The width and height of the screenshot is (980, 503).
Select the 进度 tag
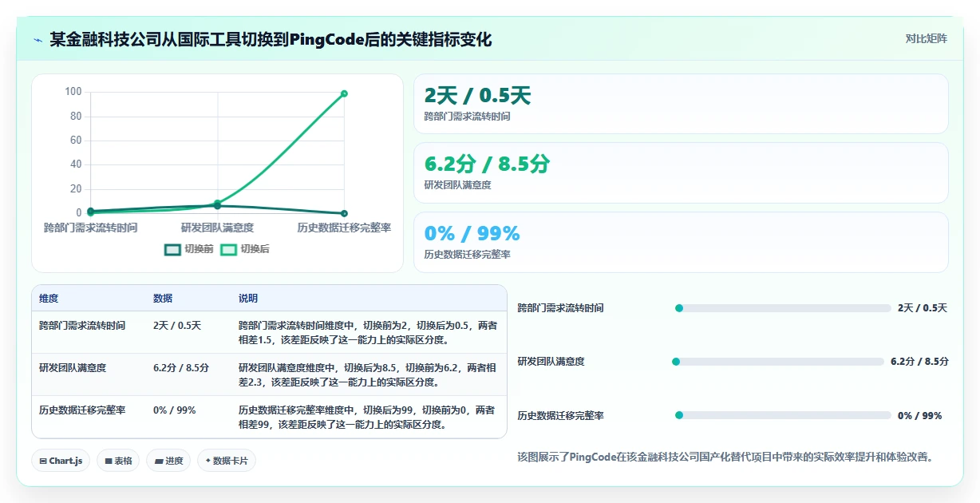point(168,461)
